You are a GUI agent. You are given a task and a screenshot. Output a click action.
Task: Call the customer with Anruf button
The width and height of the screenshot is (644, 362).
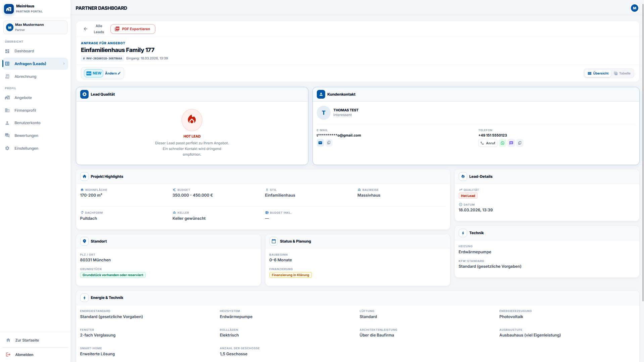click(488, 143)
